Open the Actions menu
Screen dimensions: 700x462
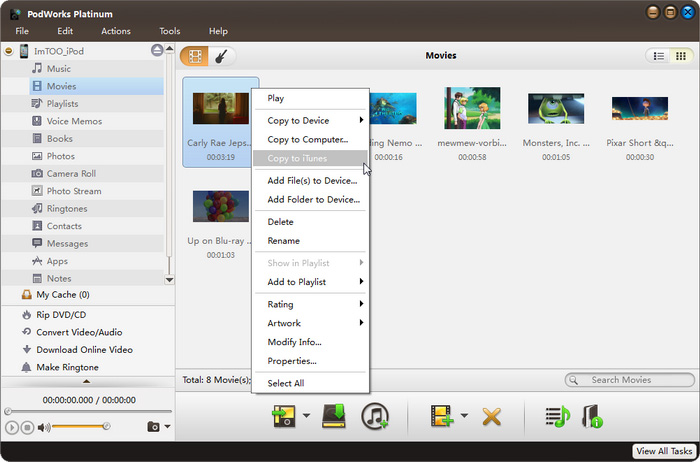(x=116, y=31)
